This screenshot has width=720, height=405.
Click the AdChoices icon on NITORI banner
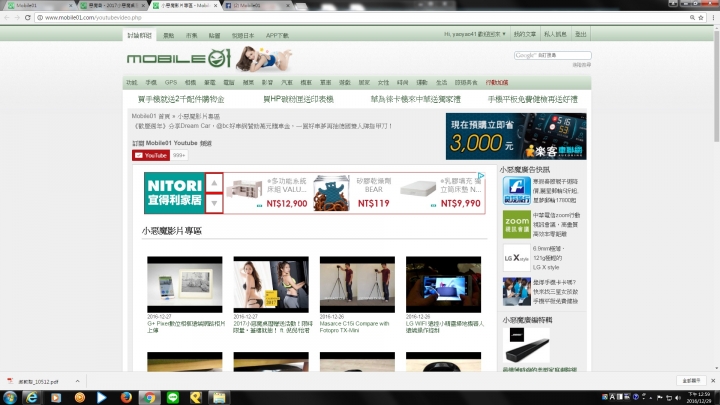(x=481, y=175)
